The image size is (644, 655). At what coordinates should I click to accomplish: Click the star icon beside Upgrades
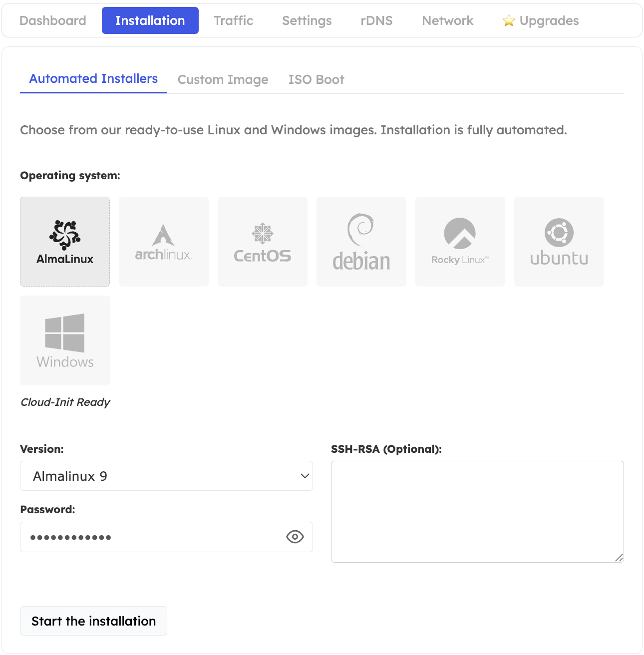click(x=508, y=20)
